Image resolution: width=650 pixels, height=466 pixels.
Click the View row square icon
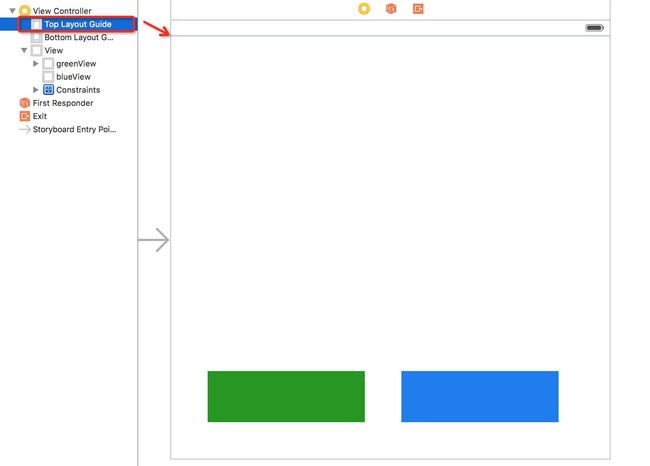pyautogui.click(x=36, y=51)
